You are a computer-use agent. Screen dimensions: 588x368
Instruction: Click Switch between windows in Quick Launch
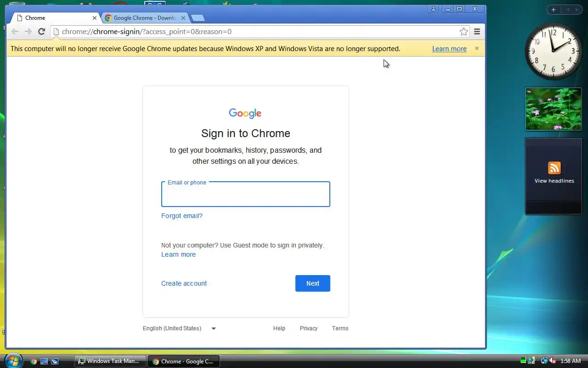pyautogui.click(x=55, y=362)
